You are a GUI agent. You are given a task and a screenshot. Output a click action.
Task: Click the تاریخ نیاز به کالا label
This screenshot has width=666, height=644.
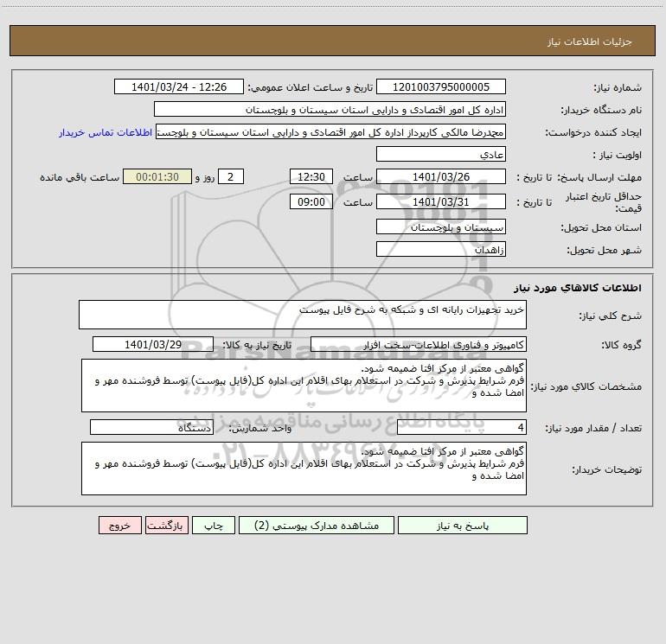click(258, 345)
